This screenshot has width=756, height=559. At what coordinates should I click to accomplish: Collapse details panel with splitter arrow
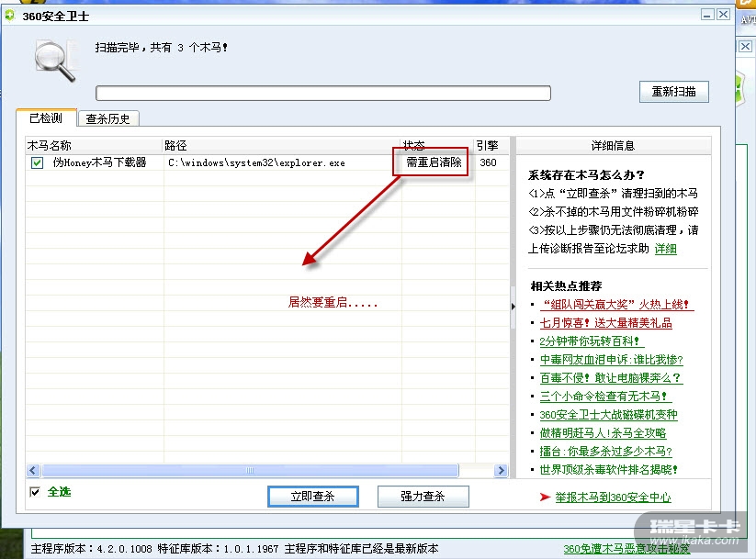[x=513, y=307]
